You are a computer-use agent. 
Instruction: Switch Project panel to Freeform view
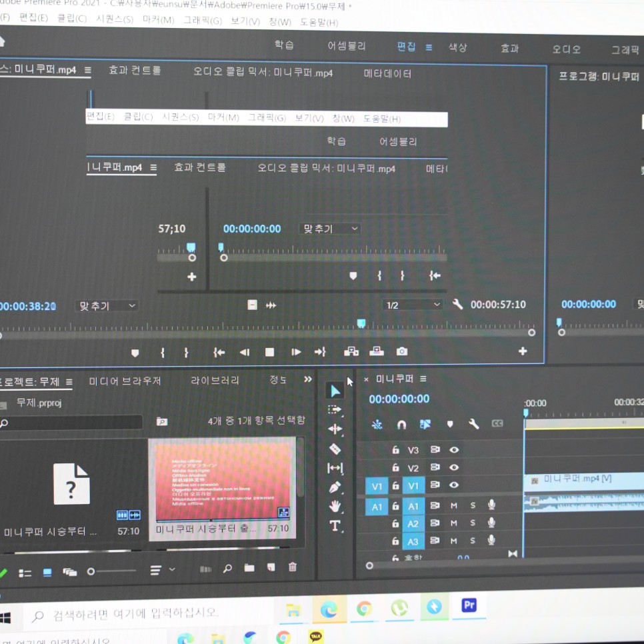(x=70, y=572)
